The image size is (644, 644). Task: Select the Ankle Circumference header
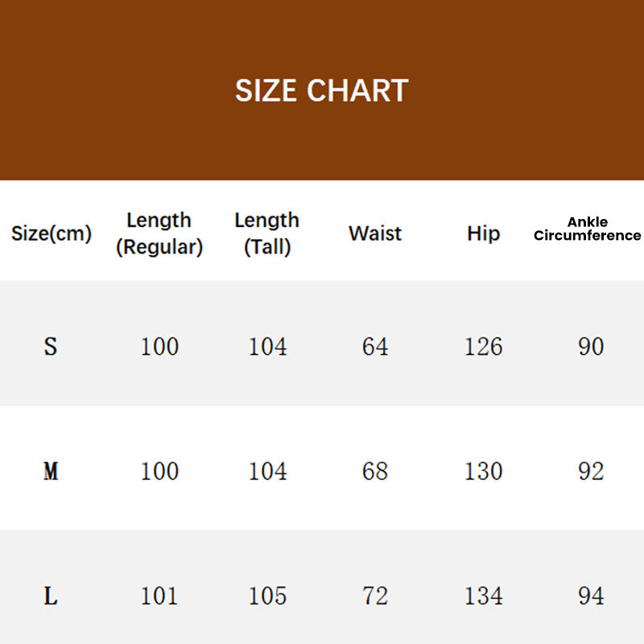click(588, 229)
